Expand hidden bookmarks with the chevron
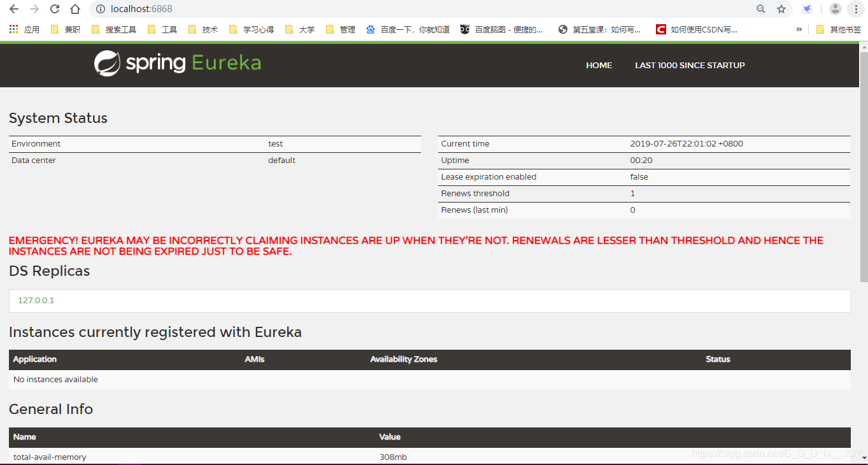The height and width of the screenshot is (465, 868). (799, 29)
